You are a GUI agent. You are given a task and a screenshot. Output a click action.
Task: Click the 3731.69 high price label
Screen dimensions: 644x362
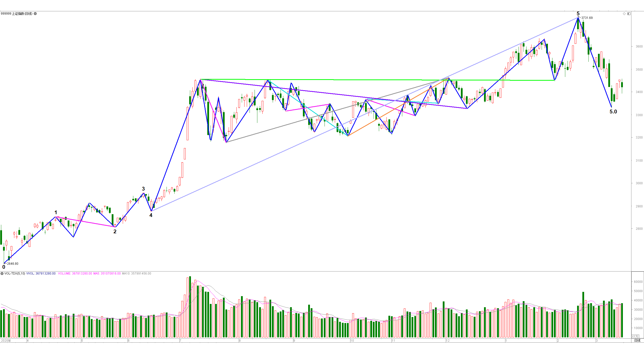[x=587, y=18]
